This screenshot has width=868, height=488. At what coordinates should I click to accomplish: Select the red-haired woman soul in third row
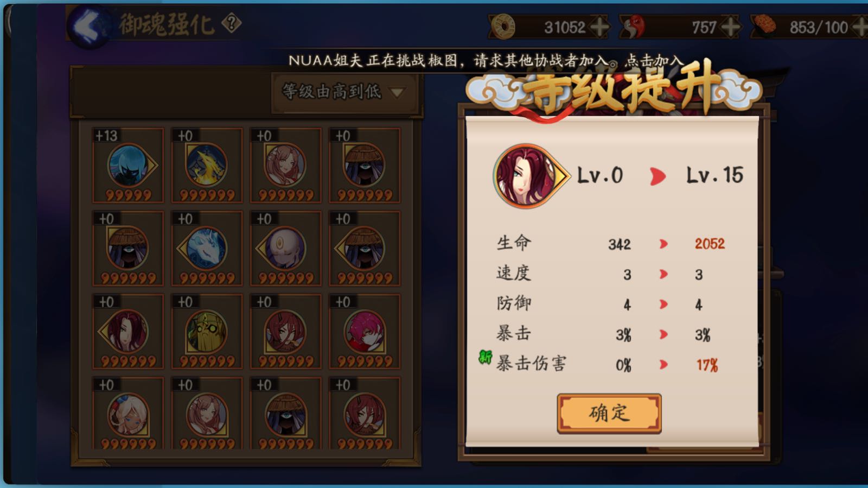pyautogui.click(x=128, y=332)
